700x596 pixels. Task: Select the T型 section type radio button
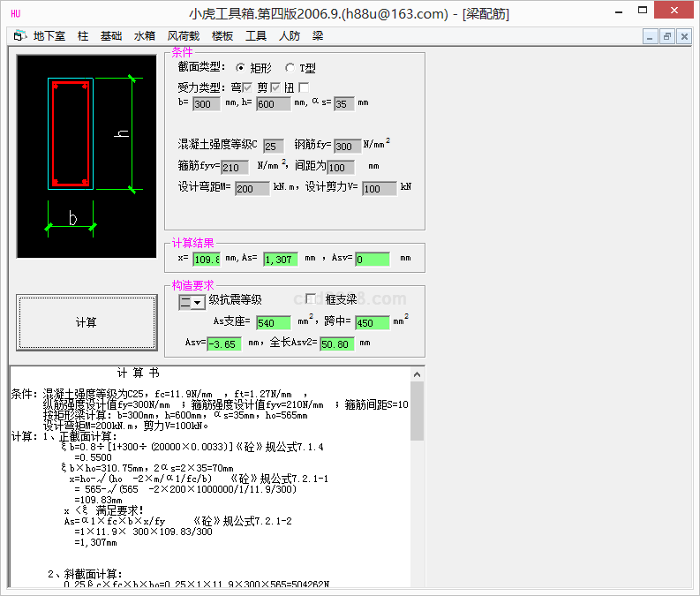pyautogui.click(x=290, y=68)
